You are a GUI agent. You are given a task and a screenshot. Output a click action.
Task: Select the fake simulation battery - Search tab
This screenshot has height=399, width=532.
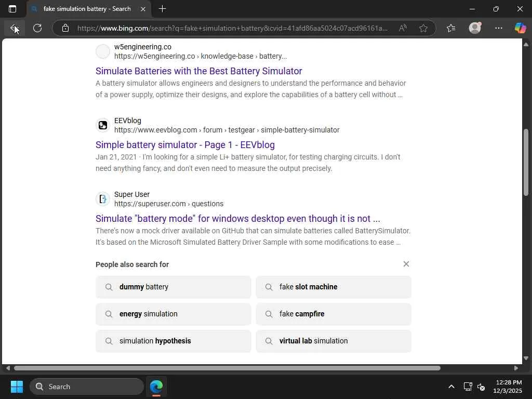(89, 9)
